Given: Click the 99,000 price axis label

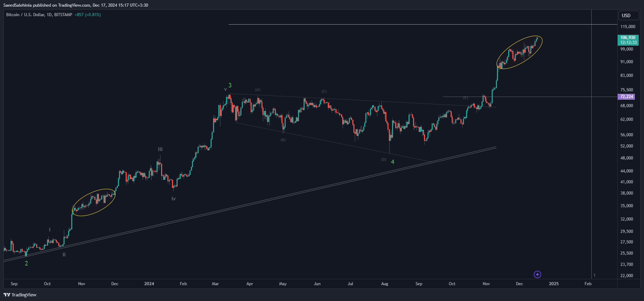Looking at the screenshot, I should click(627, 49).
